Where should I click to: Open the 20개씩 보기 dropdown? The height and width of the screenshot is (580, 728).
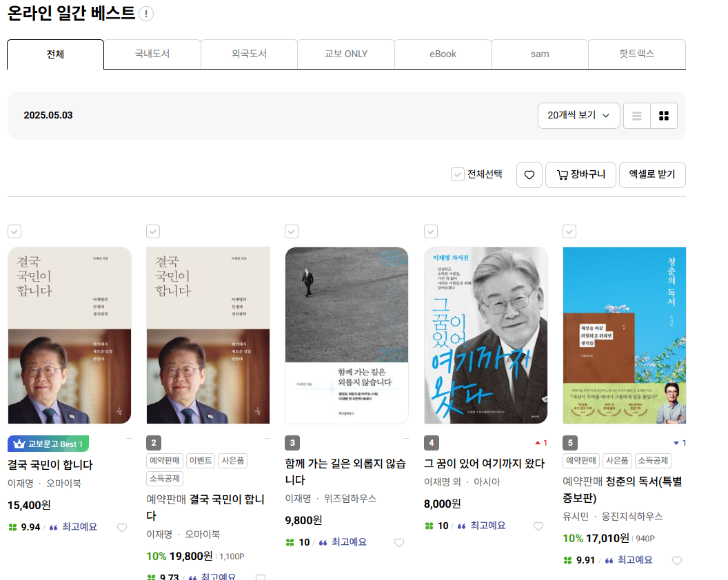(578, 115)
